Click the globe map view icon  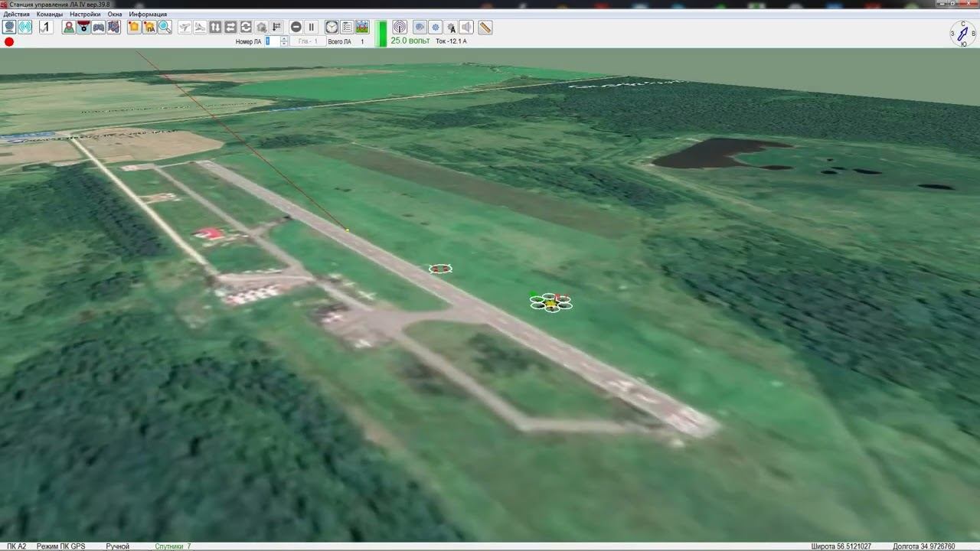point(10,28)
